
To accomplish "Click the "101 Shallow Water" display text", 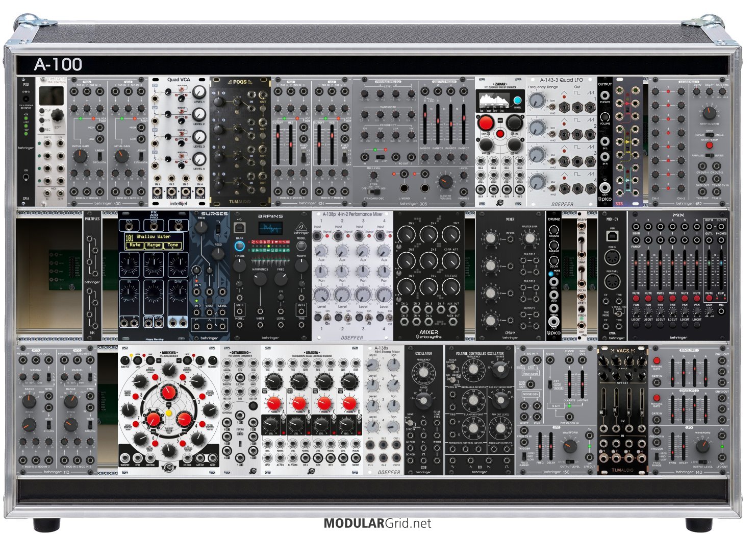I will click(x=148, y=237).
